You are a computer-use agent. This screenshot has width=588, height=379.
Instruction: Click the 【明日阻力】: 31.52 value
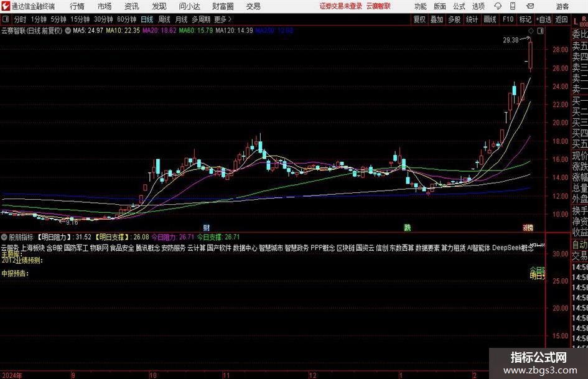[63, 237]
